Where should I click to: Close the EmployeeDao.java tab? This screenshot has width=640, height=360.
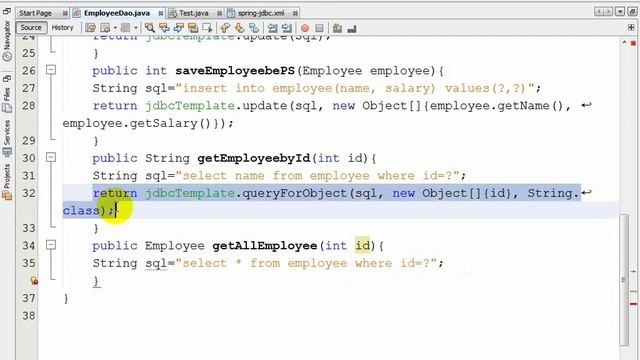point(161,13)
